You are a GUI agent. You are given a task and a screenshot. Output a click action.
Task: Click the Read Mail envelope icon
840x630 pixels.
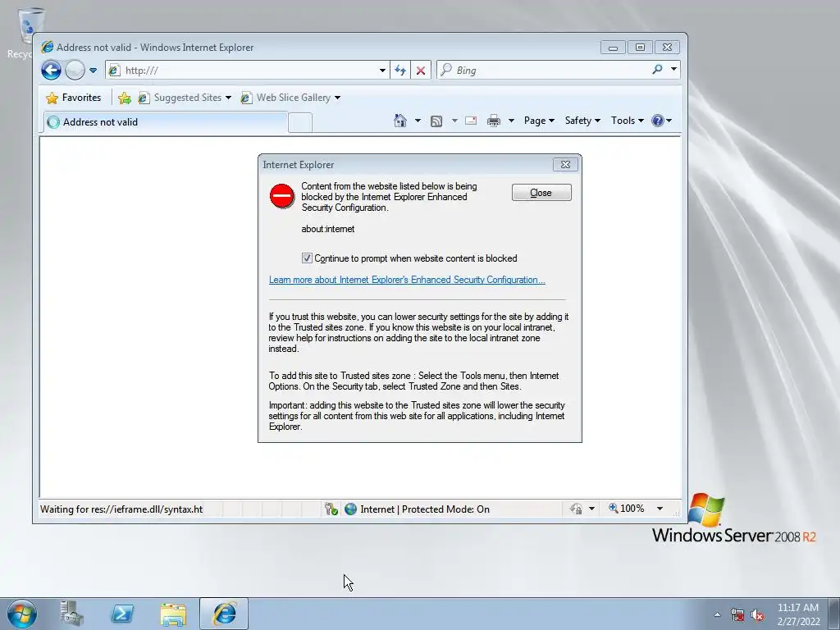pyautogui.click(x=471, y=121)
